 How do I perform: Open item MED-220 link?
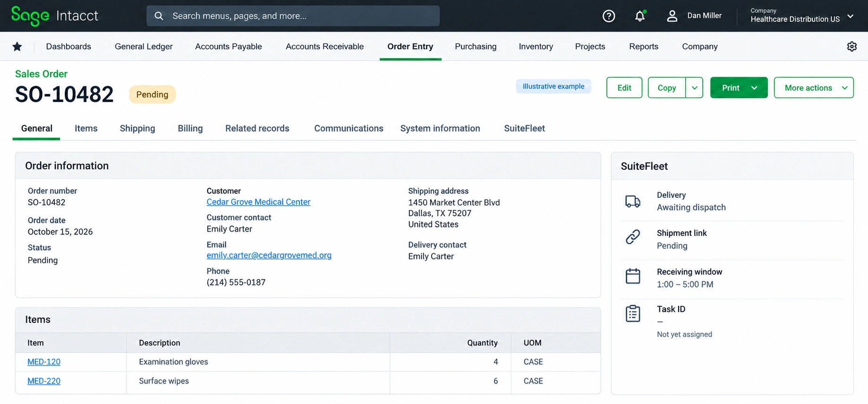(44, 381)
